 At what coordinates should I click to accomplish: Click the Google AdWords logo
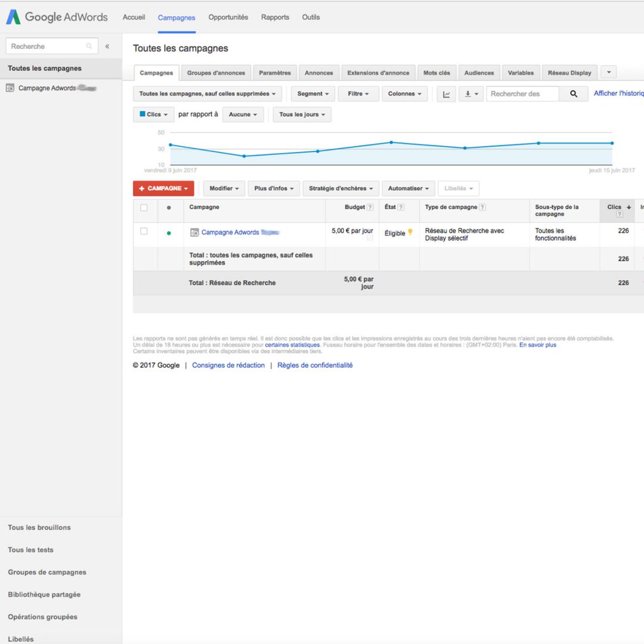[57, 17]
